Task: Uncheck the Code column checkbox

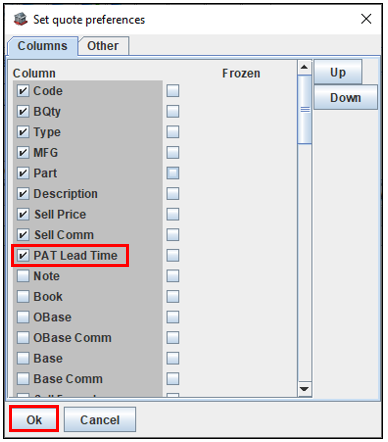Action: [x=23, y=91]
